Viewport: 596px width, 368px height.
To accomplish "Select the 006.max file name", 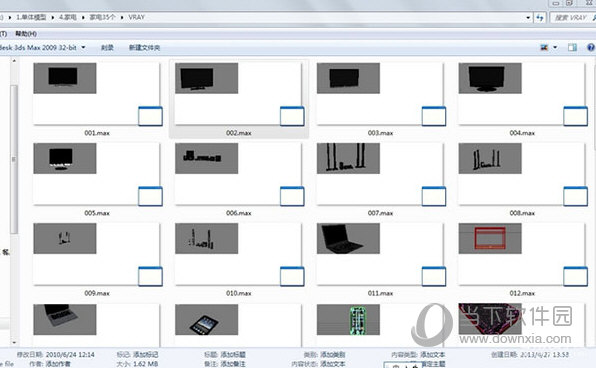I will coord(239,213).
